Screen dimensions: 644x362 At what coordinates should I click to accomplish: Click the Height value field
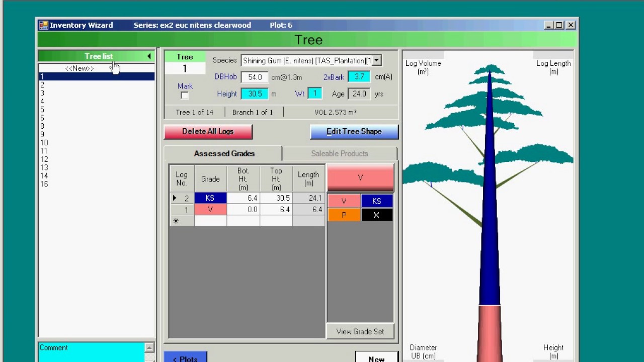pyautogui.click(x=255, y=94)
